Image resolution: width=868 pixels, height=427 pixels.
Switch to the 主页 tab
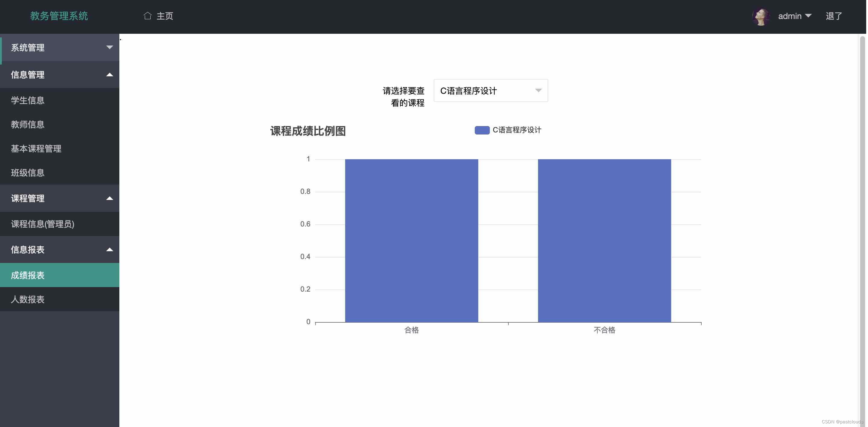point(165,15)
